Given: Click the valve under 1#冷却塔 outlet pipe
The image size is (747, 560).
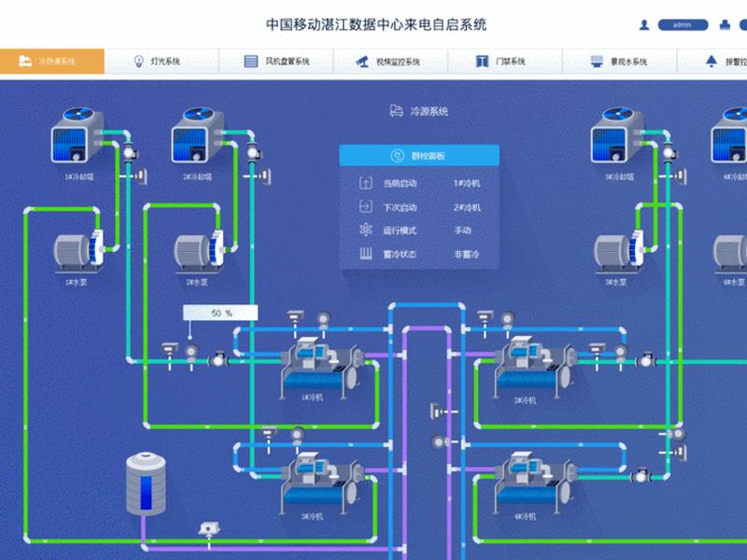Looking at the screenshot, I should [130, 153].
